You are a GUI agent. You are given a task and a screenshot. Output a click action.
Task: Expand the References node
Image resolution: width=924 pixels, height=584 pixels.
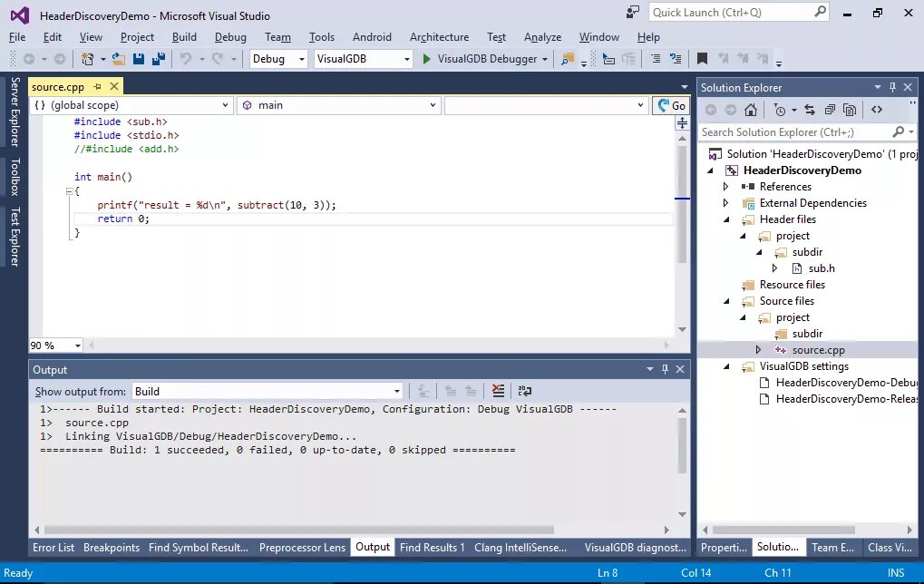(726, 186)
